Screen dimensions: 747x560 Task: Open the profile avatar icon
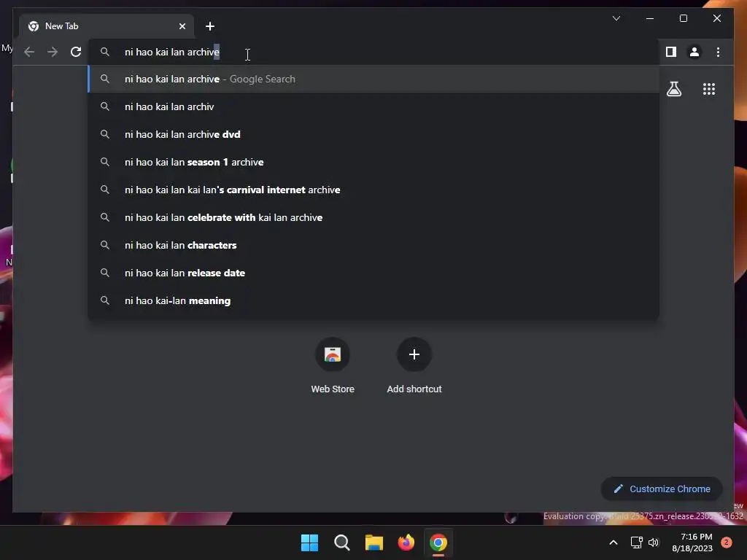pos(694,52)
